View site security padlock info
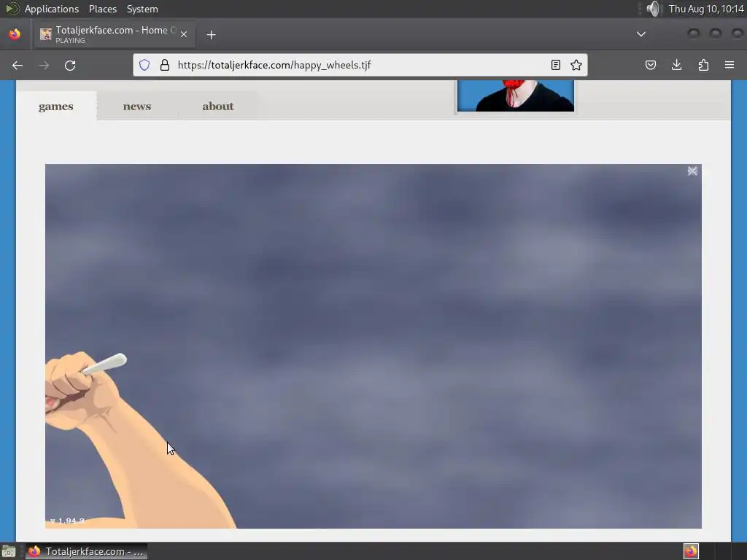The width and height of the screenshot is (747, 560). (x=165, y=65)
